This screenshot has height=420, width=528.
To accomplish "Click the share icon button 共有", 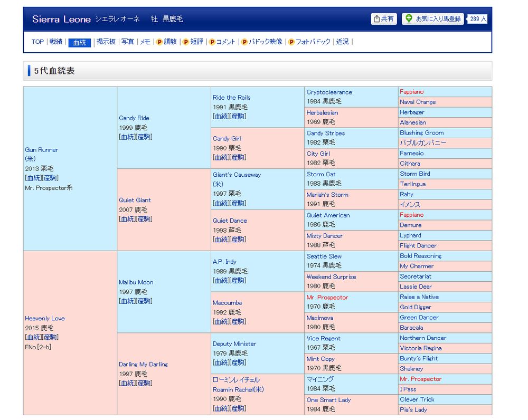I will pos(383,19).
